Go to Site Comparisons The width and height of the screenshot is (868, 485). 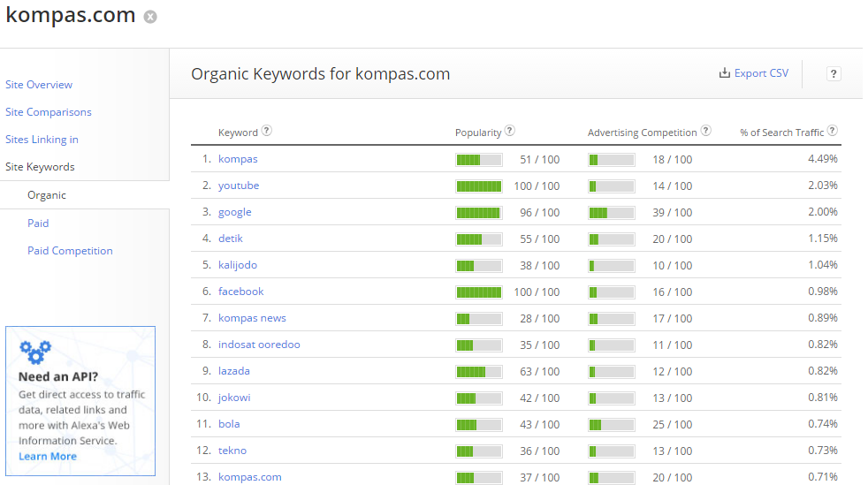(48, 112)
